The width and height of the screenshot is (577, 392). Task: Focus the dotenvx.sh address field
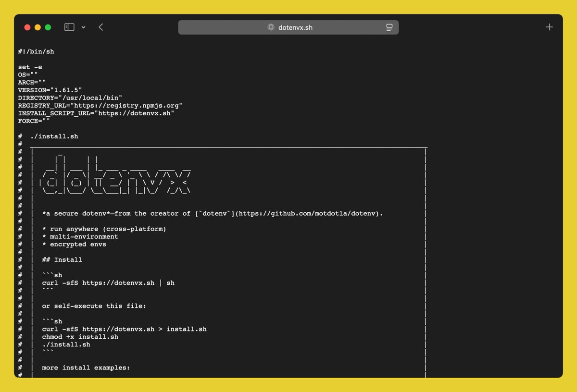click(x=288, y=27)
